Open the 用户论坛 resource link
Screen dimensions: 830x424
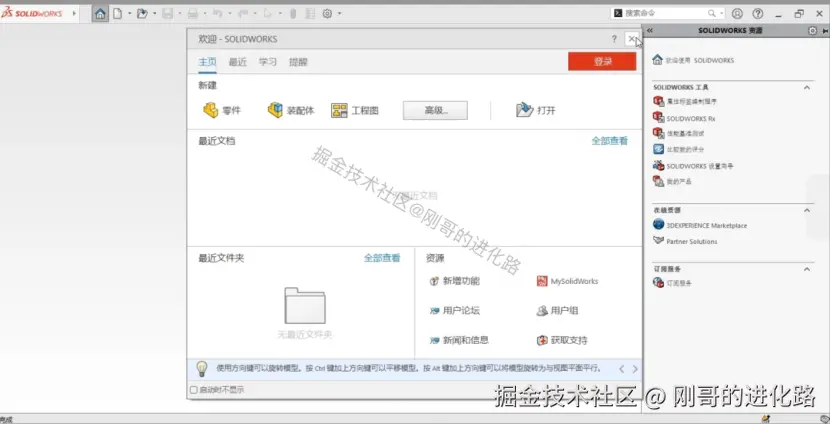click(x=455, y=311)
